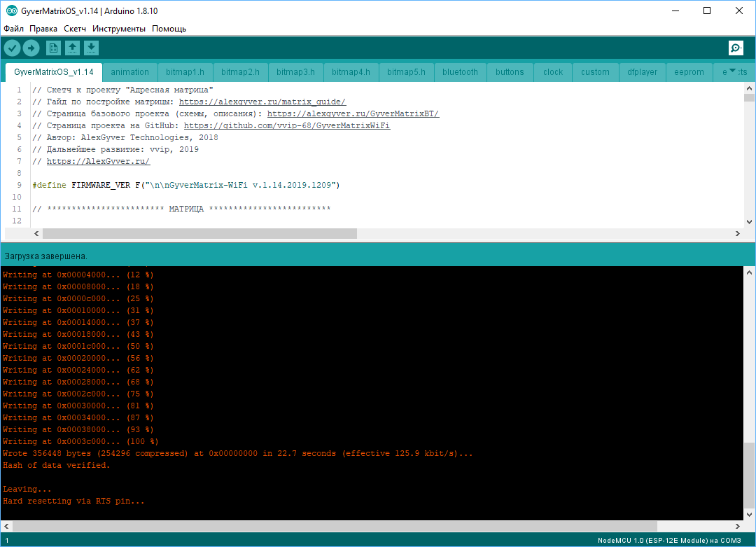Click the 'Writing at 0x0001c000... (50 %)' line
The height and width of the screenshot is (547, 756).
tap(78, 346)
